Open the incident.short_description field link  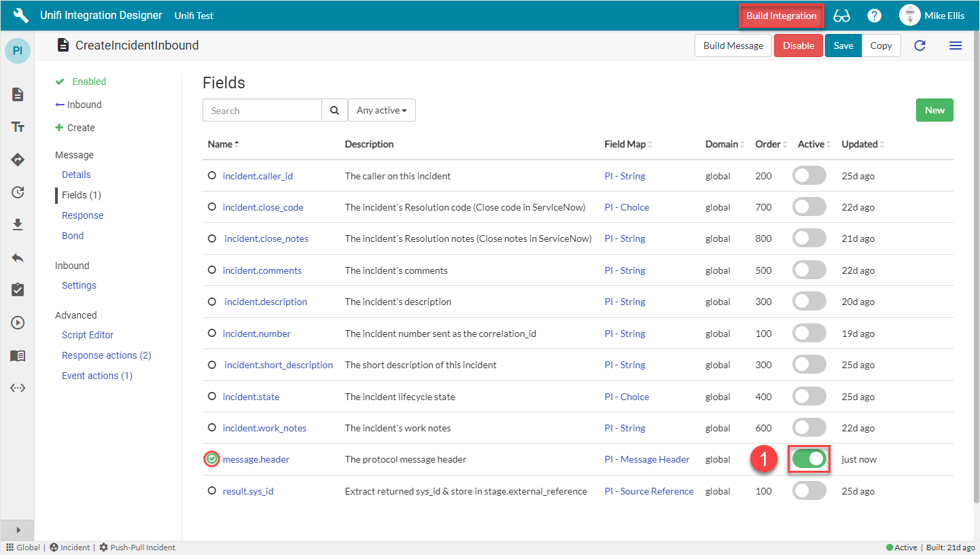[279, 365]
